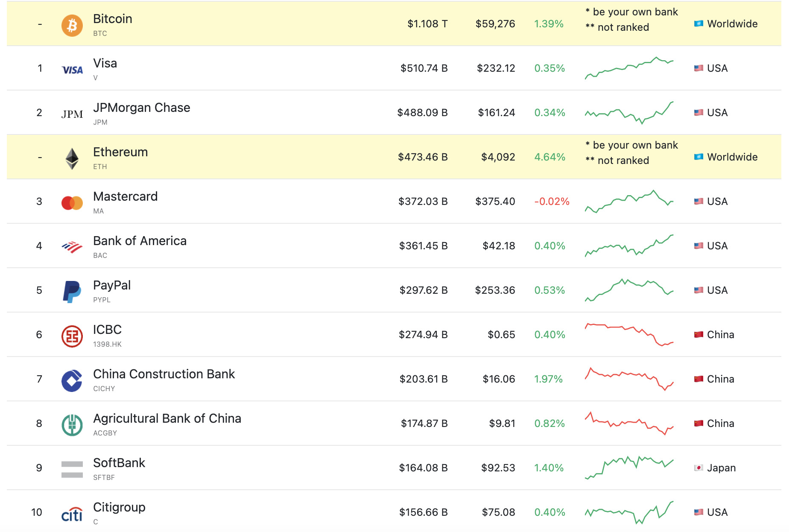Click the PayPal P logo
The height and width of the screenshot is (532, 789).
point(72,292)
